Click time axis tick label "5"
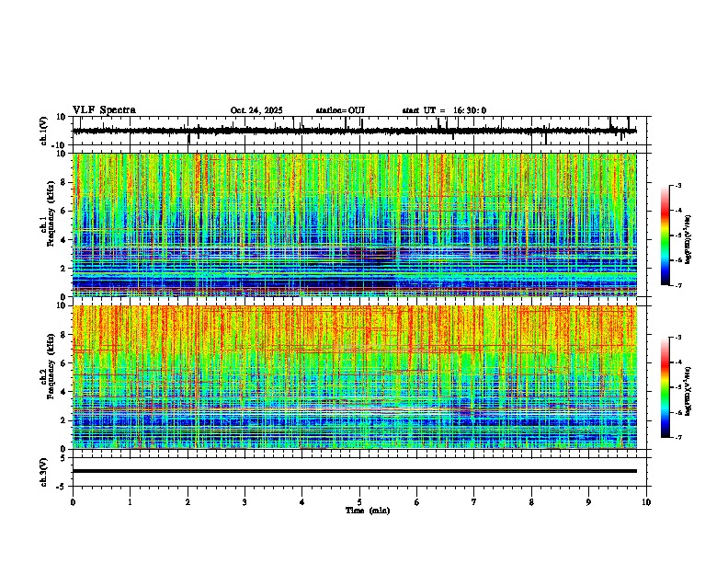The width and height of the screenshot is (728, 563). pyautogui.click(x=359, y=502)
